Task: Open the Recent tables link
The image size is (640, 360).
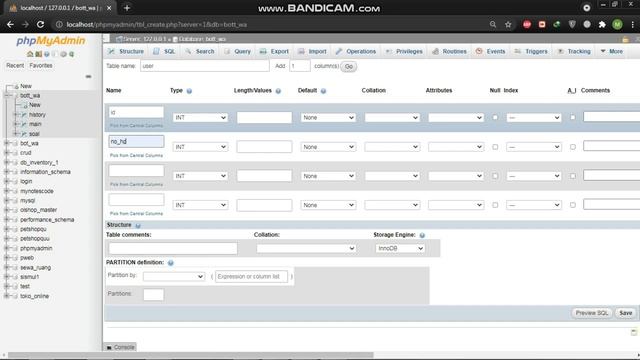Action: point(15,65)
